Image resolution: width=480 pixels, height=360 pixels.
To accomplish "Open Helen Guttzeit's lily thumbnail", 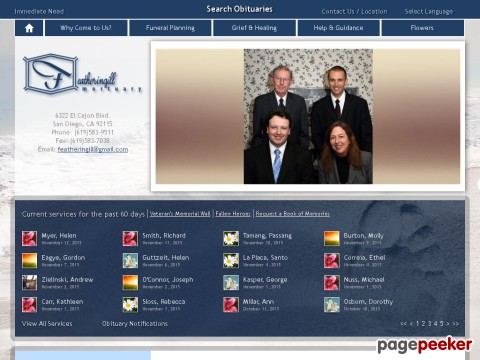I will pos(130,261).
